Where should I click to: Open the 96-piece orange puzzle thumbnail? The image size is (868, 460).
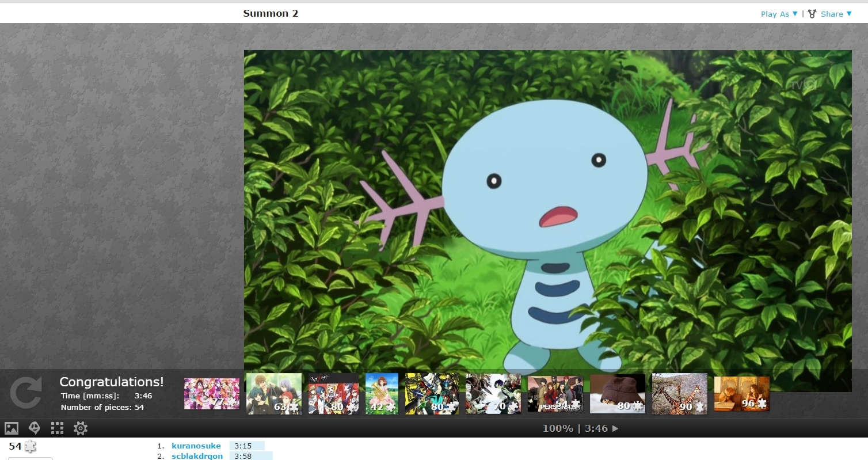click(742, 394)
